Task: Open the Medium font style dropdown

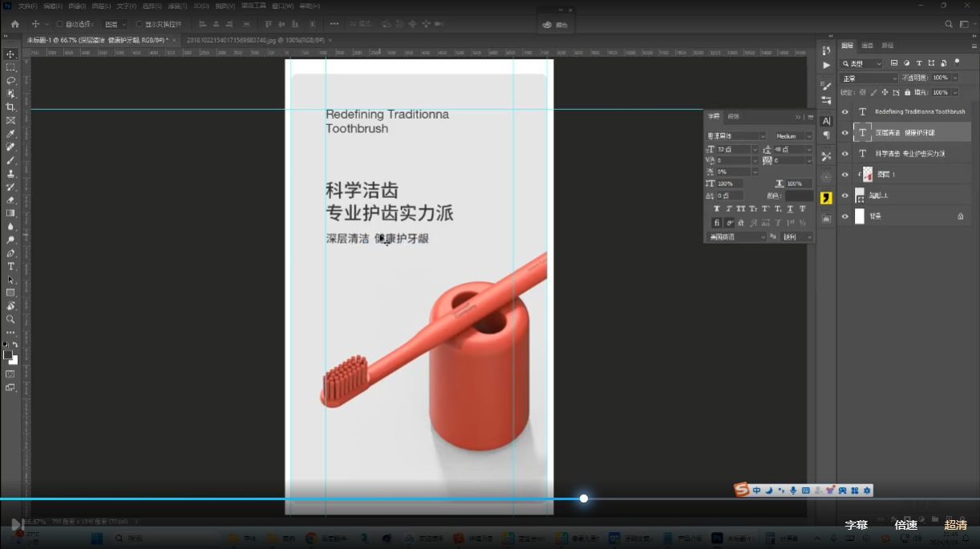Action: [x=808, y=136]
